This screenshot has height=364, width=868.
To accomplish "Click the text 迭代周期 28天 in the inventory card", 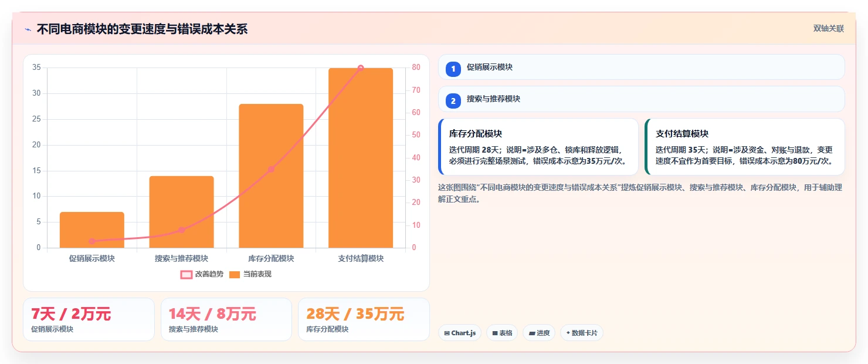I will coord(475,150).
